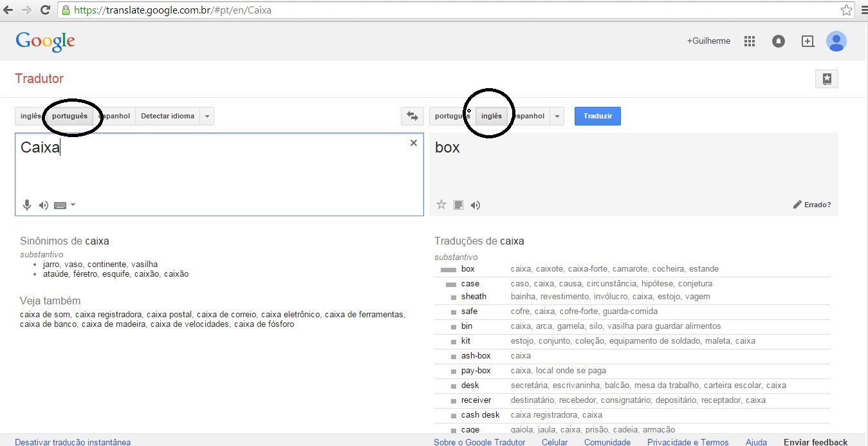This screenshot has height=446, width=868.
Task: Select português as the source language
Action: coord(69,116)
